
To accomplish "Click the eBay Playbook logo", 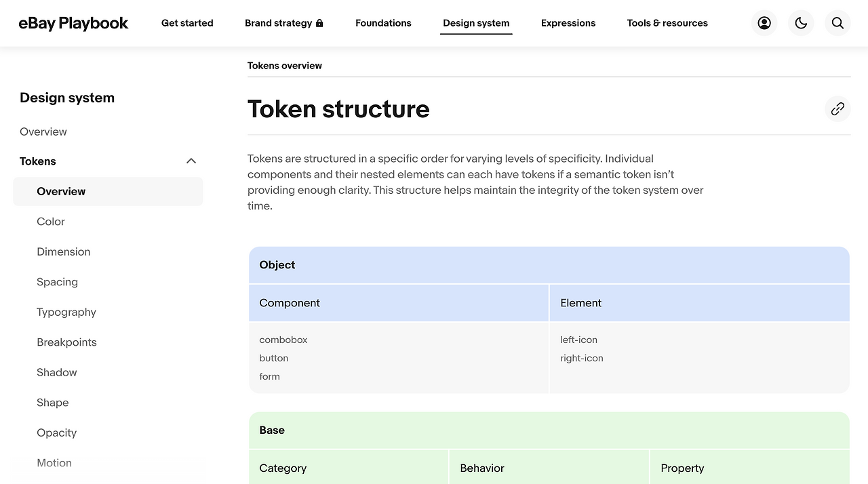I will pyautogui.click(x=73, y=23).
